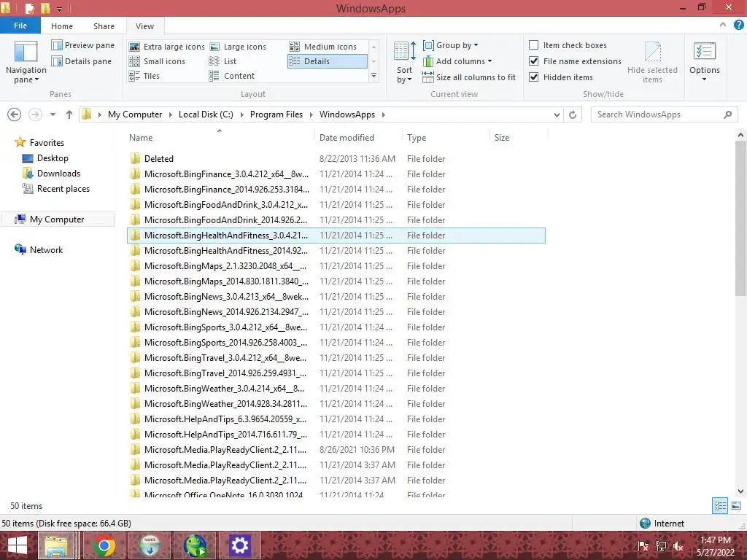Click the muted volume tray icon
This screenshot has height=560, width=747.
coord(678,545)
